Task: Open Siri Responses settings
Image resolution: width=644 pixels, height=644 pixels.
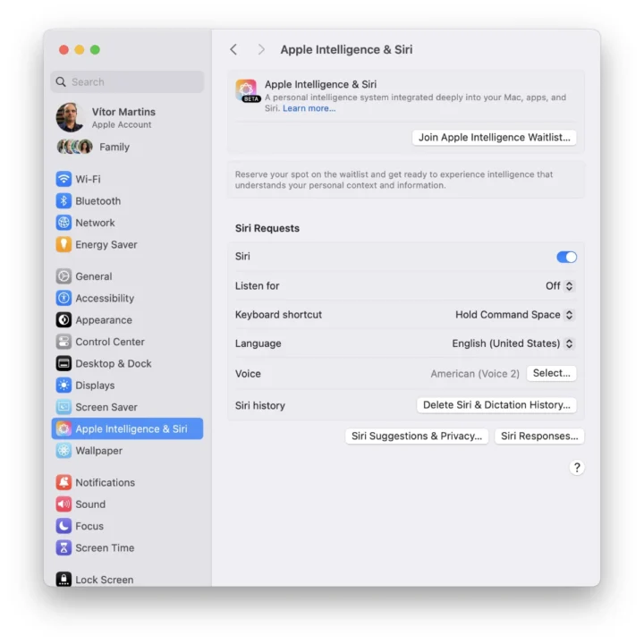Action: [x=539, y=436]
